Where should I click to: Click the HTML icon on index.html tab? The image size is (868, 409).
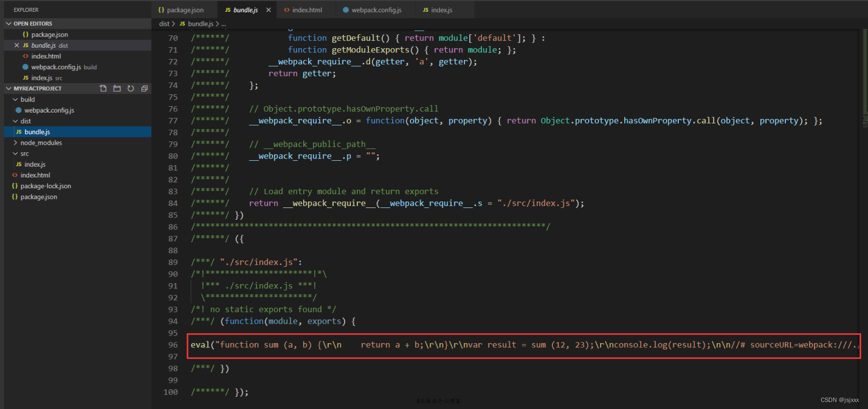pyautogui.click(x=287, y=10)
